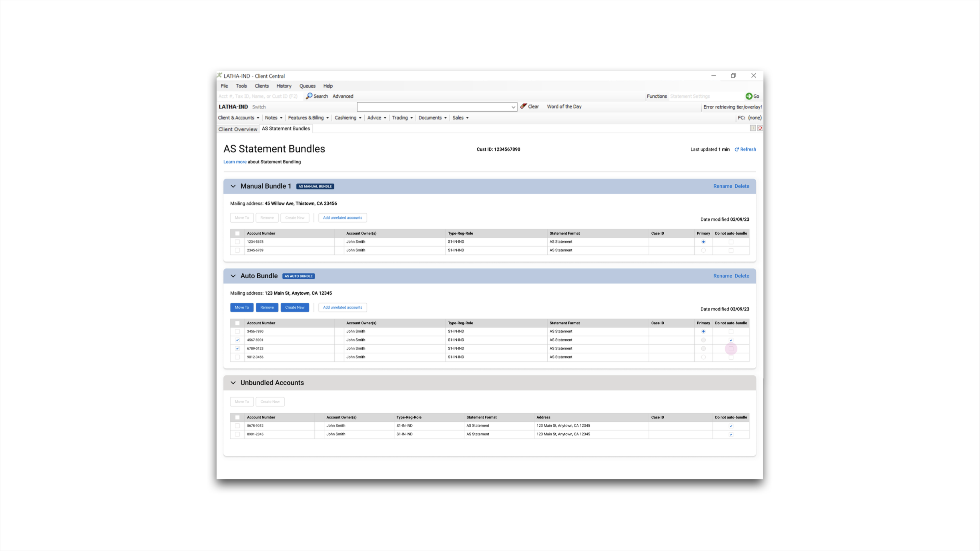Viewport: 980px width, 551px height.
Task: Click the green Go arrow icon
Action: (749, 96)
